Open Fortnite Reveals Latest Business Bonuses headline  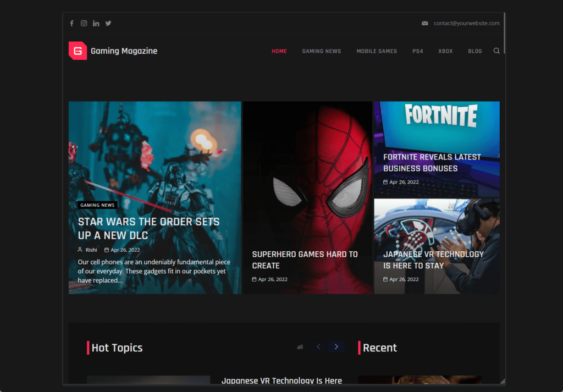[432, 163]
